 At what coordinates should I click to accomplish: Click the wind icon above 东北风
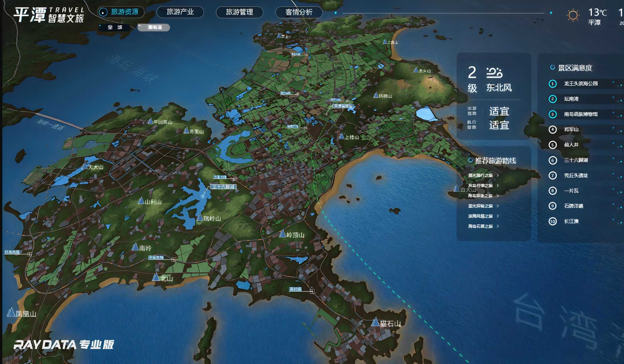tap(494, 73)
